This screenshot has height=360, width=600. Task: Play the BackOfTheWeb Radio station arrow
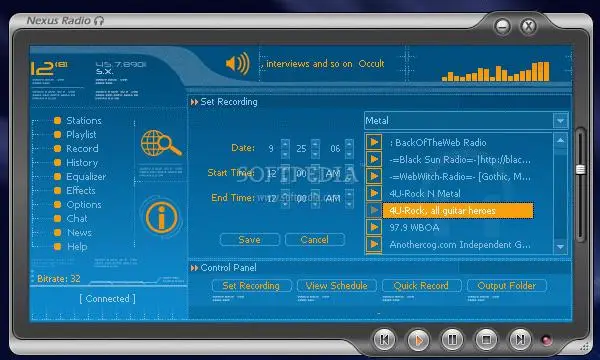click(374, 142)
